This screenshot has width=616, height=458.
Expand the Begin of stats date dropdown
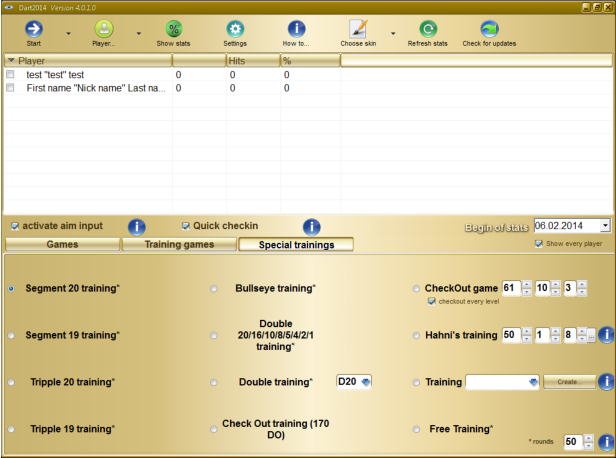point(604,226)
